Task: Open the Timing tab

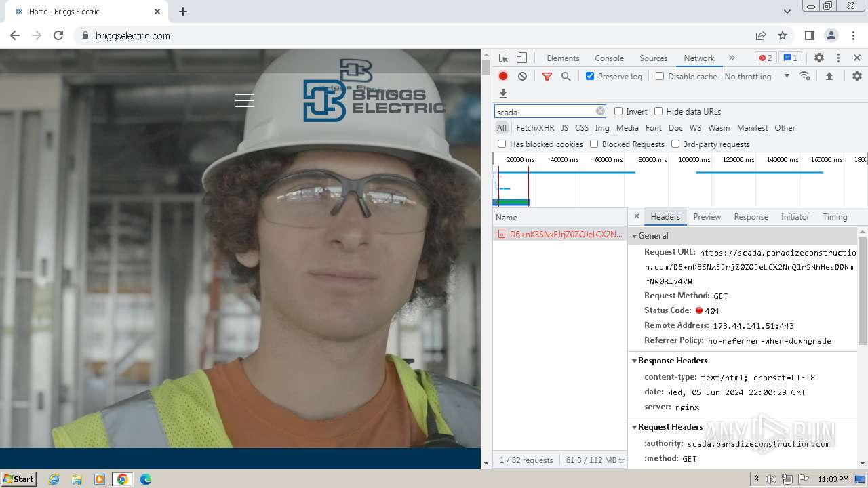Action: [x=835, y=217]
